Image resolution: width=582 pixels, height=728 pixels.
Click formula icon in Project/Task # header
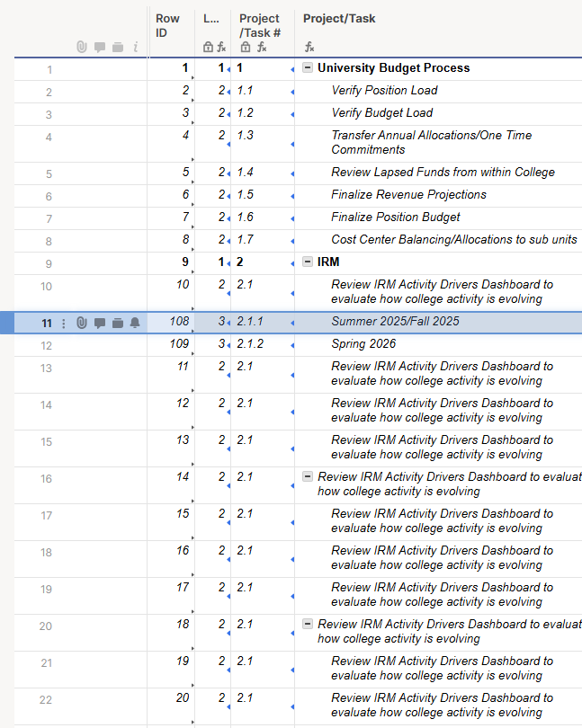(262, 47)
